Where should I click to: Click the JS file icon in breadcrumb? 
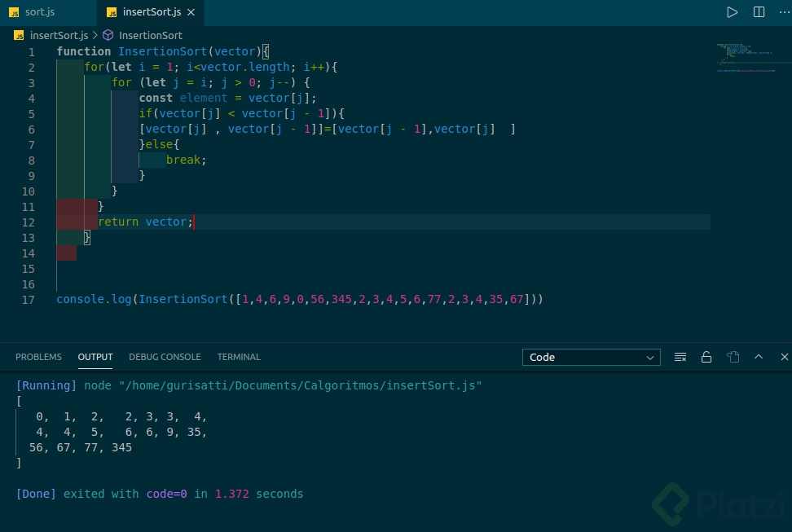click(x=19, y=35)
